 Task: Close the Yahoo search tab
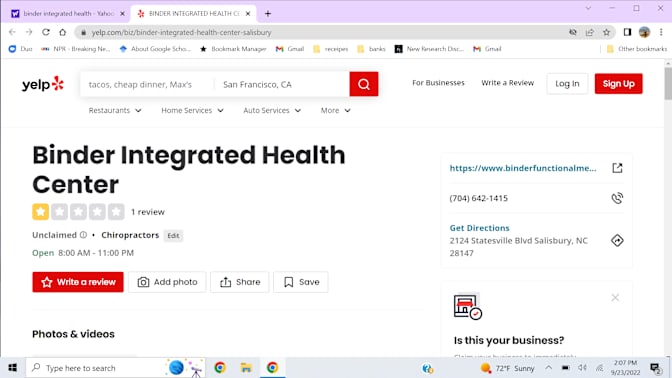point(122,14)
